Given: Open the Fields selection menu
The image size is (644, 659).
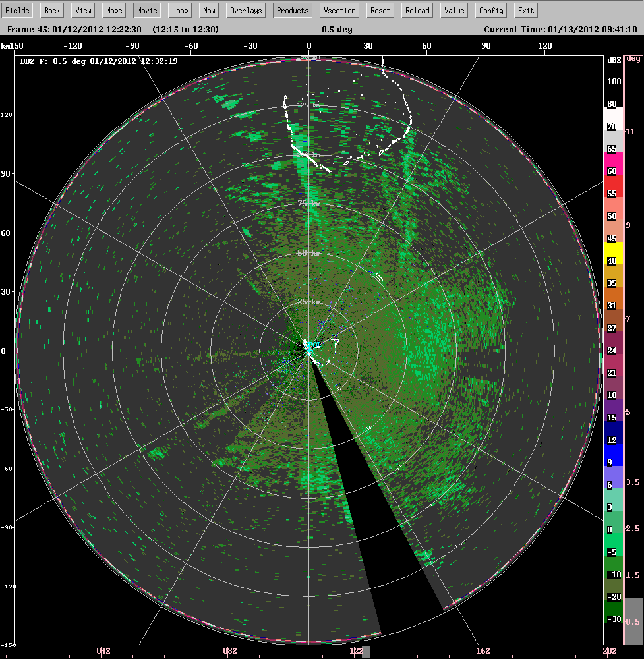Looking at the screenshot, I should coord(17,10).
